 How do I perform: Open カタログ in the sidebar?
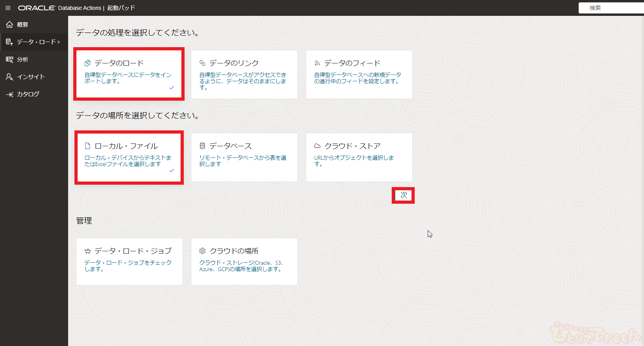[x=34, y=94]
